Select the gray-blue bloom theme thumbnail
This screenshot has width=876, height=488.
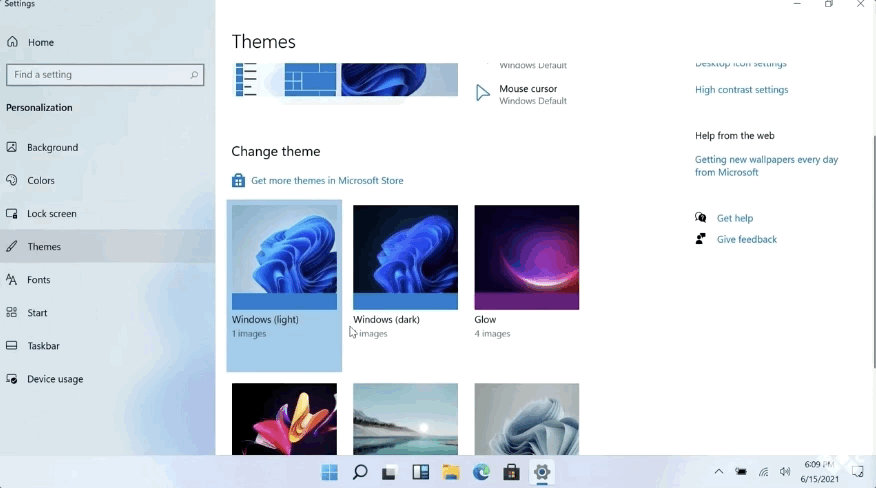tap(527, 419)
